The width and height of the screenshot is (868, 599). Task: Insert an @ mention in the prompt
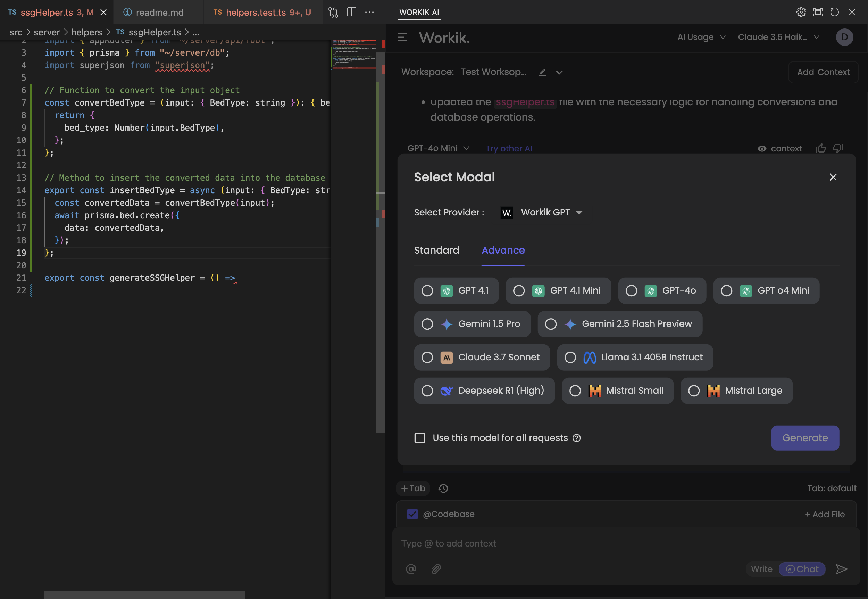411,569
